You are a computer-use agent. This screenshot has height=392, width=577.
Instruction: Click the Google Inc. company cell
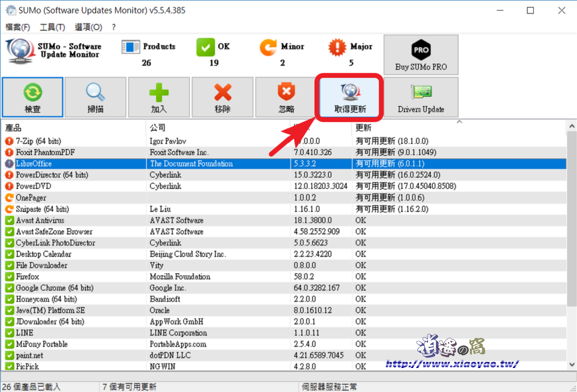168,288
